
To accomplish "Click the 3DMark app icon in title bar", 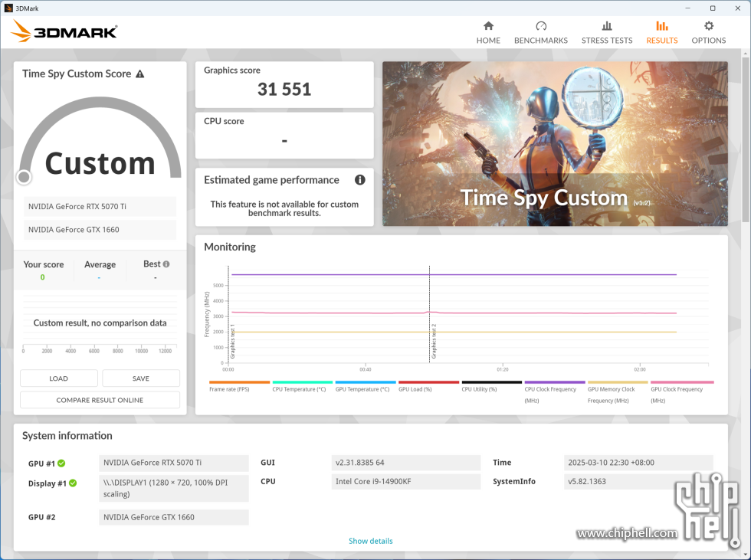I will [8, 8].
